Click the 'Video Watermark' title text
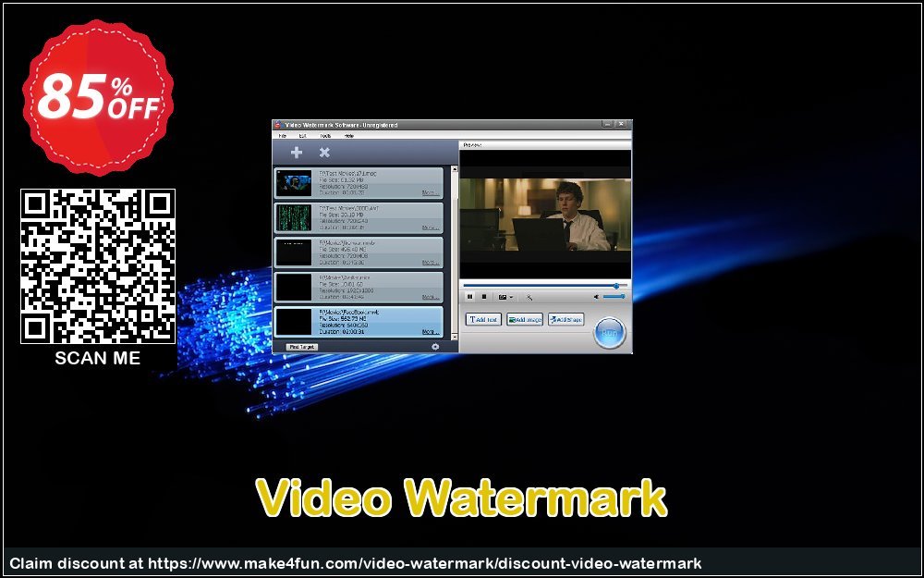The height and width of the screenshot is (578, 924). point(462,498)
